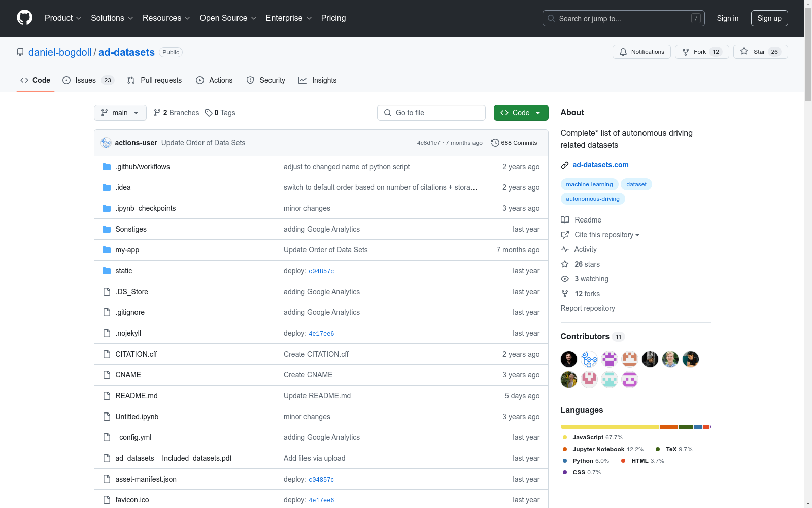This screenshot has width=812, height=508.
Task: Click commit hash c04857c in static row
Action: 321,271
